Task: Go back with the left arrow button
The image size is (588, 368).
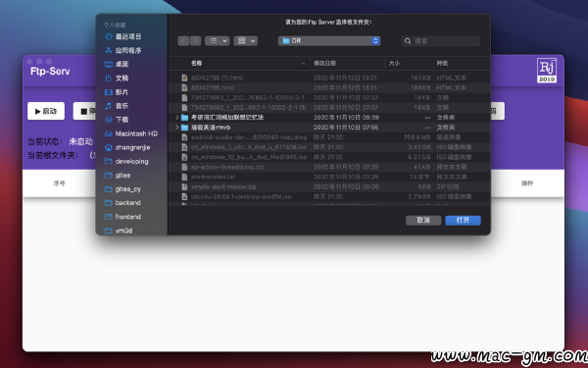Action: [x=183, y=40]
